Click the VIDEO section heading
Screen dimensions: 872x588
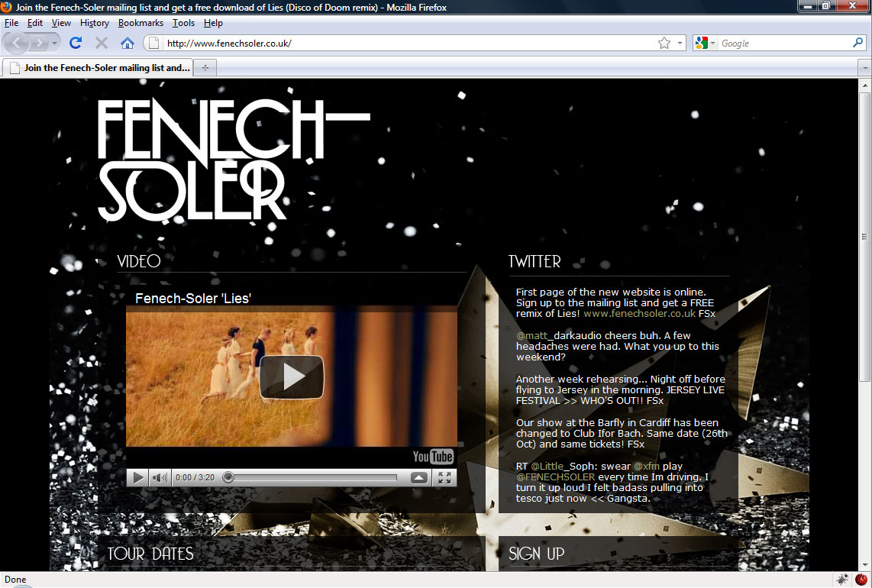138,261
